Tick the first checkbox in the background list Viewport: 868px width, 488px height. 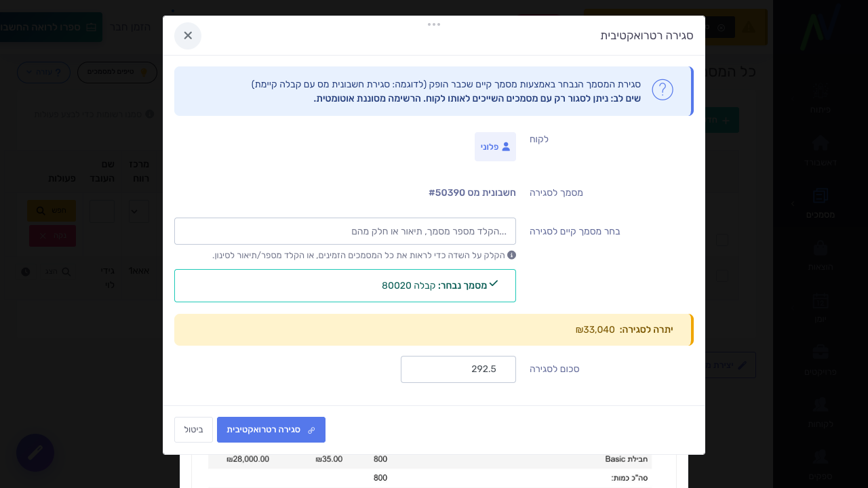pos(722,239)
